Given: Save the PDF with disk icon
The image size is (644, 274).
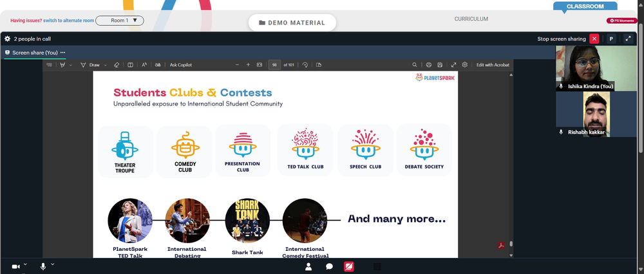Looking at the screenshot, I should click(440, 65).
